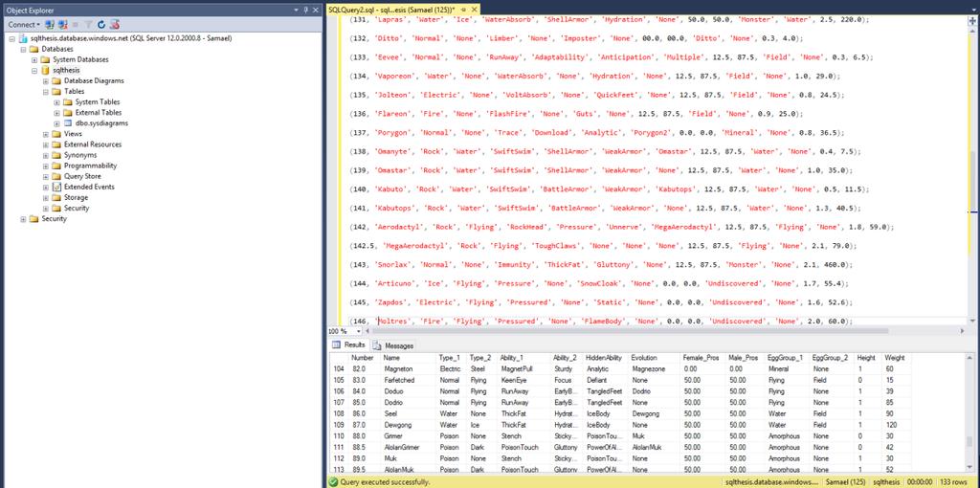Collapse the sqlthesis database node
The image size is (980, 488).
(35, 70)
